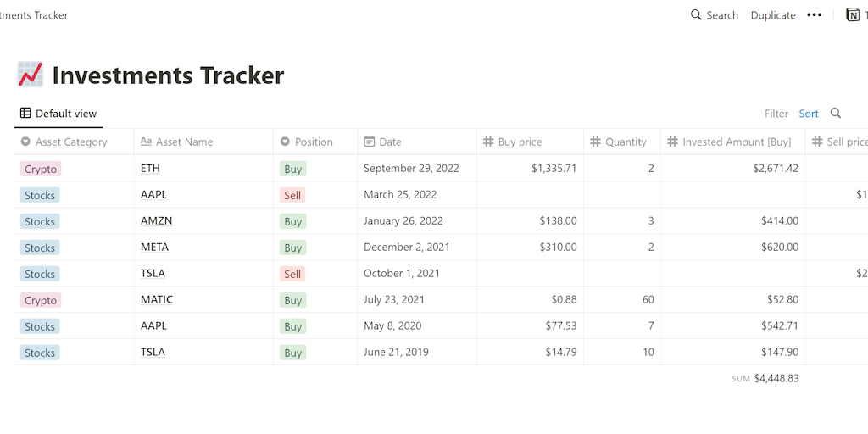Click the SUM $4,448.83 calculation cell
This screenshot has width=868, height=434.
(x=765, y=379)
